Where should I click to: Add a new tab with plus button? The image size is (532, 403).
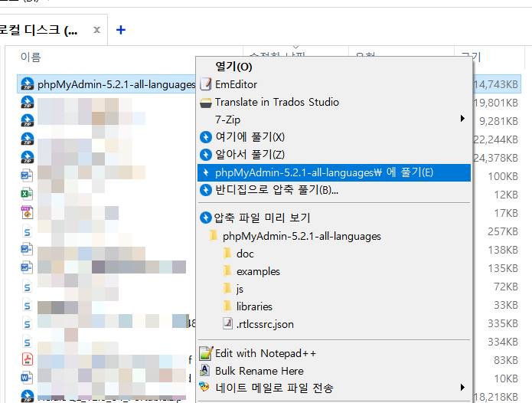point(121,30)
